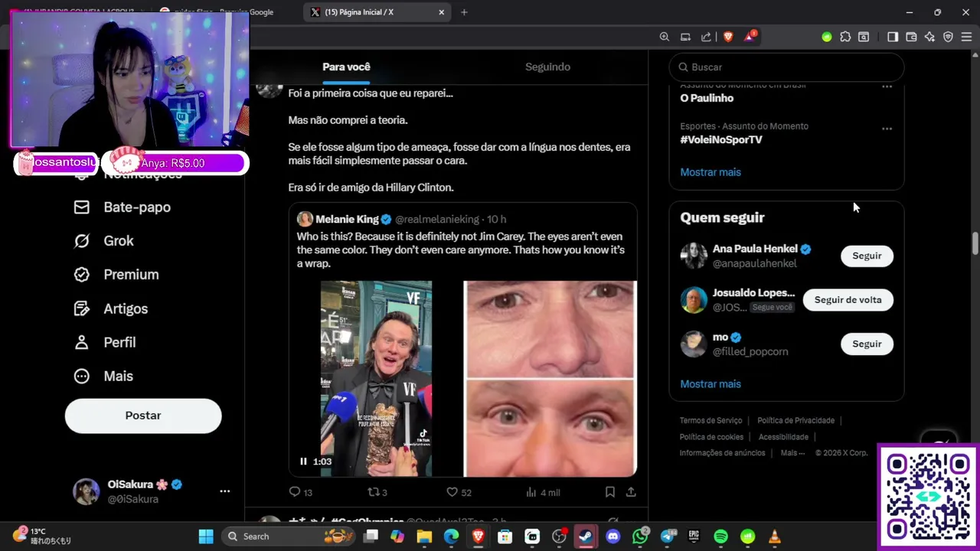The height and width of the screenshot is (551, 980).
Task: Click the install app icon in address bar
Action: 685,37
